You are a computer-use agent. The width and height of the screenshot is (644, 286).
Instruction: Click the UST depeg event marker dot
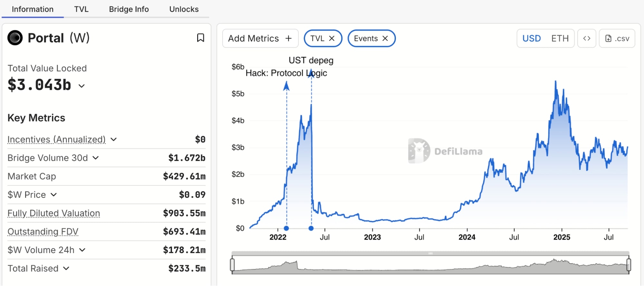point(311,228)
